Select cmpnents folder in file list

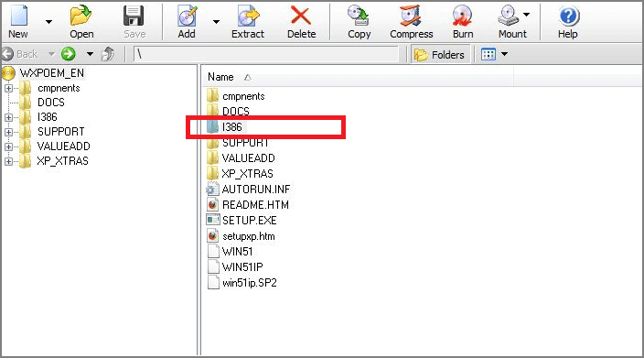click(x=243, y=96)
